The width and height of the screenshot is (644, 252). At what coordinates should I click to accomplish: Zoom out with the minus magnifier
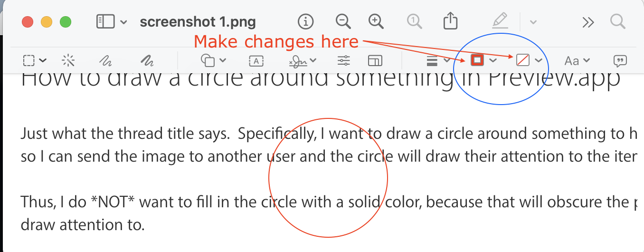[343, 21]
